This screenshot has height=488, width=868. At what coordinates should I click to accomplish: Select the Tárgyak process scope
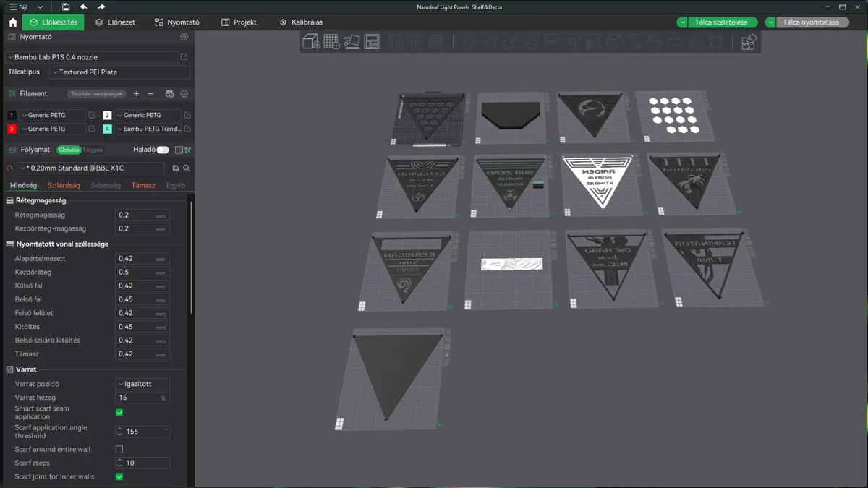(x=93, y=150)
